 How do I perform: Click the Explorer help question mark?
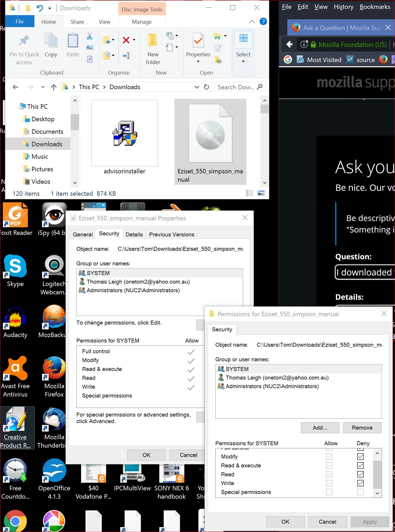pyautogui.click(x=263, y=21)
